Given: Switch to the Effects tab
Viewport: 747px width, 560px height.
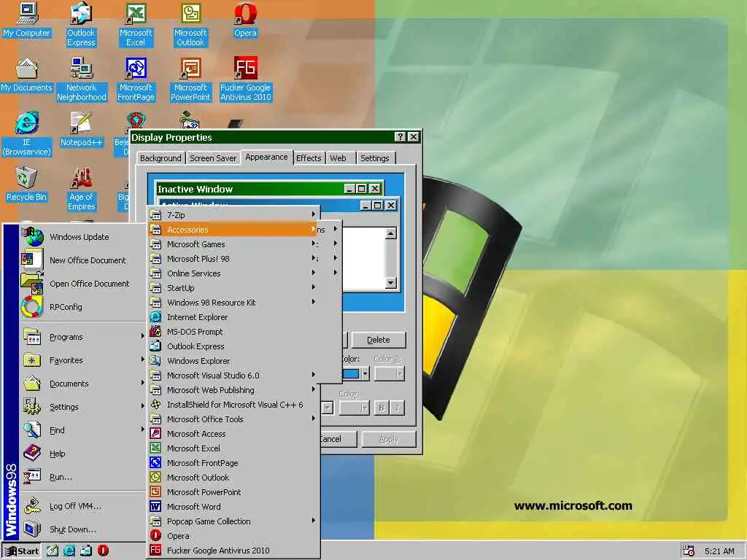Looking at the screenshot, I should (309, 158).
